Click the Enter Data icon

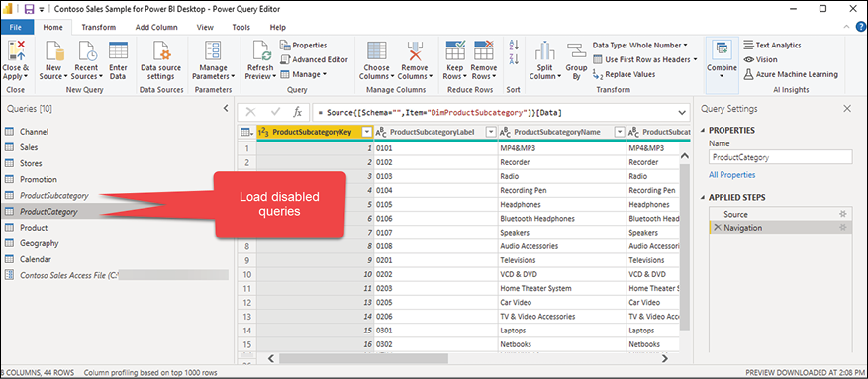(118, 50)
